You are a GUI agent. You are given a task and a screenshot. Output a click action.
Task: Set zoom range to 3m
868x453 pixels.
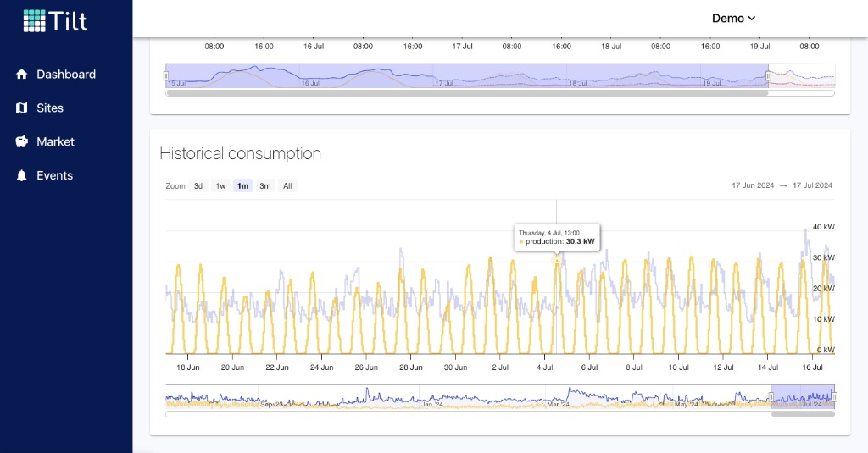pyautogui.click(x=265, y=186)
